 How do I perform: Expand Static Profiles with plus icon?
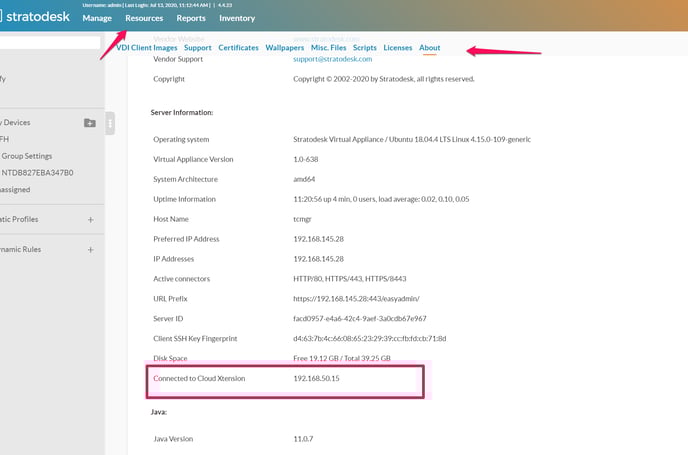click(x=90, y=219)
